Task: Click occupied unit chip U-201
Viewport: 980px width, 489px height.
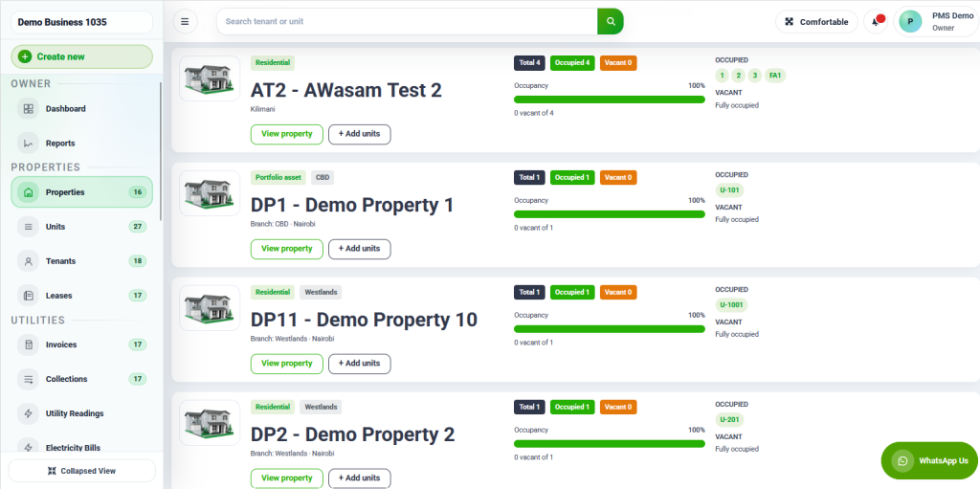Action: click(729, 419)
